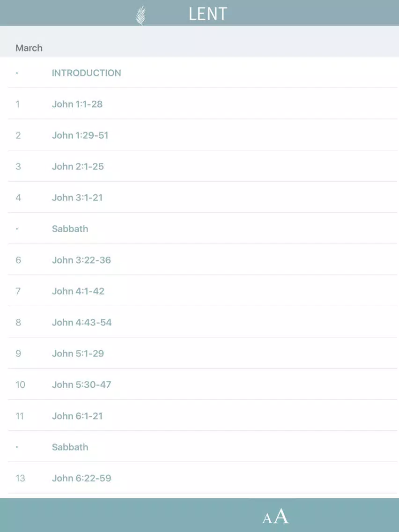Select the John 5:30-47 reading
Screen dimensions: 399x532
click(203, 384)
